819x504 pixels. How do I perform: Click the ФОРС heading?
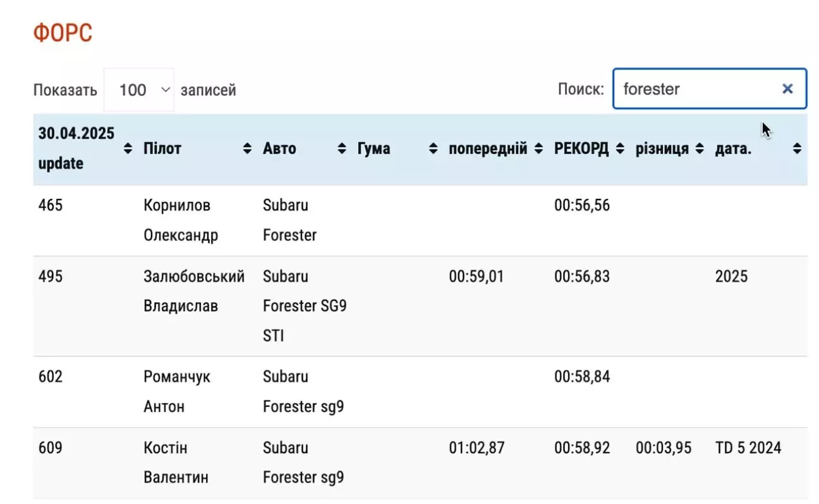pos(63,33)
